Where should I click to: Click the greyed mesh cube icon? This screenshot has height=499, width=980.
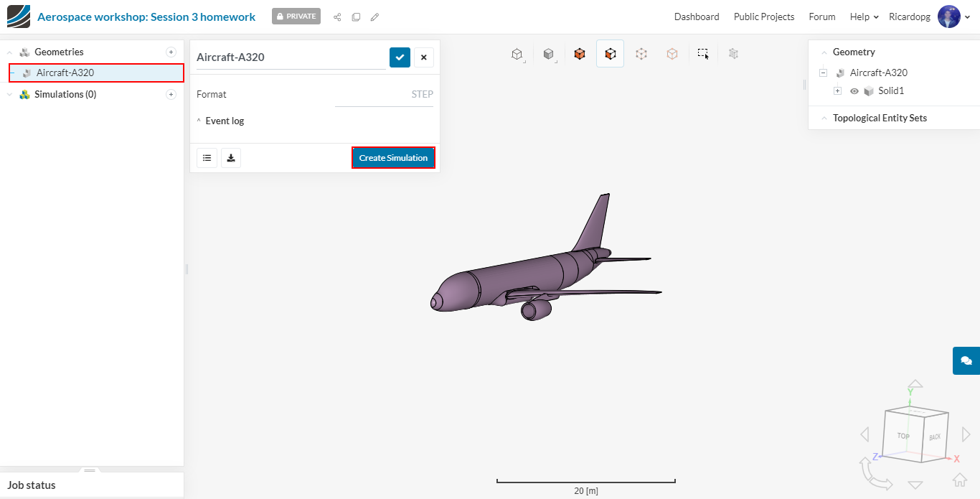[x=733, y=53]
